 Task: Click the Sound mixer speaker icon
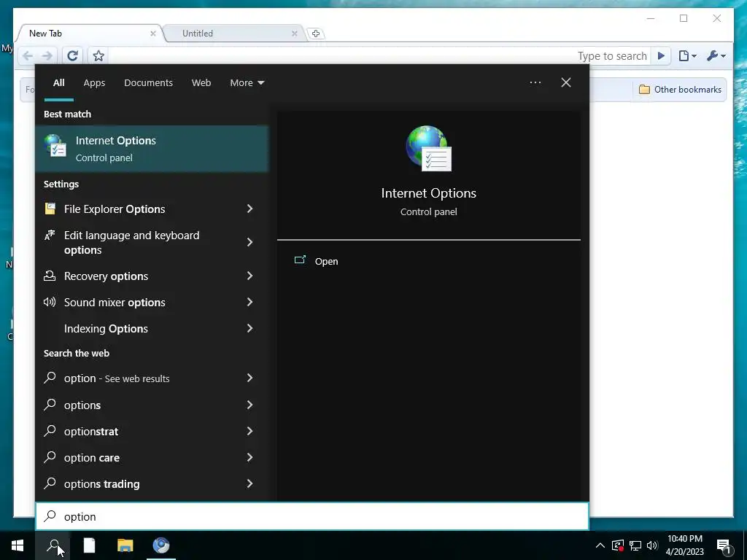click(x=50, y=302)
